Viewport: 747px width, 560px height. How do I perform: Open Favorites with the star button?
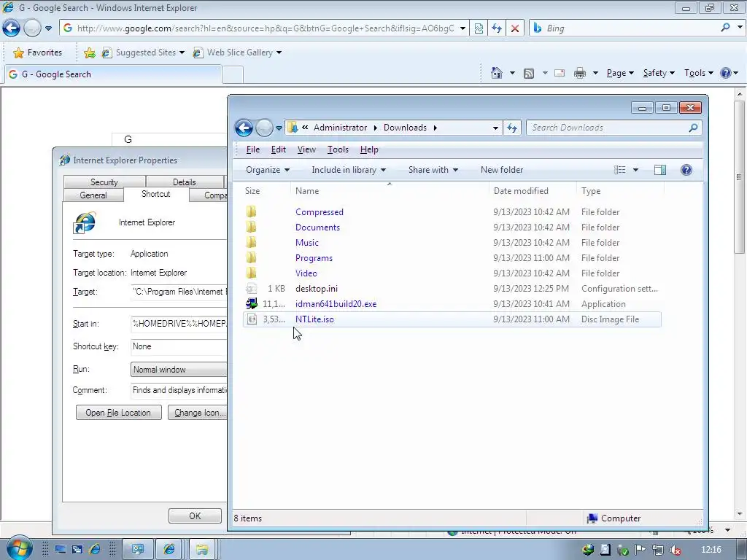[38, 52]
